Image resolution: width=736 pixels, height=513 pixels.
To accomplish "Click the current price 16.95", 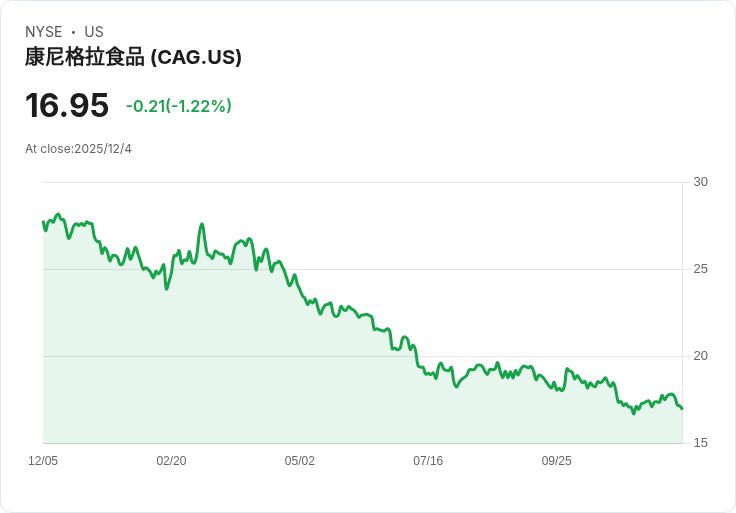I will [x=66, y=106].
